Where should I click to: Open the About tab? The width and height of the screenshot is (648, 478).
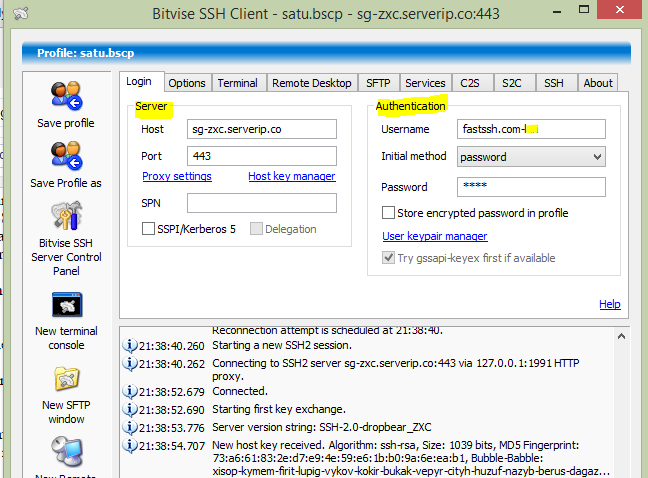pos(598,83)
